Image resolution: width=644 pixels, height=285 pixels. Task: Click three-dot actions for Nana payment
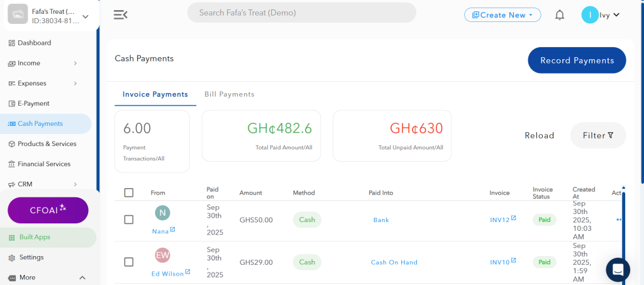pos(619,220)
